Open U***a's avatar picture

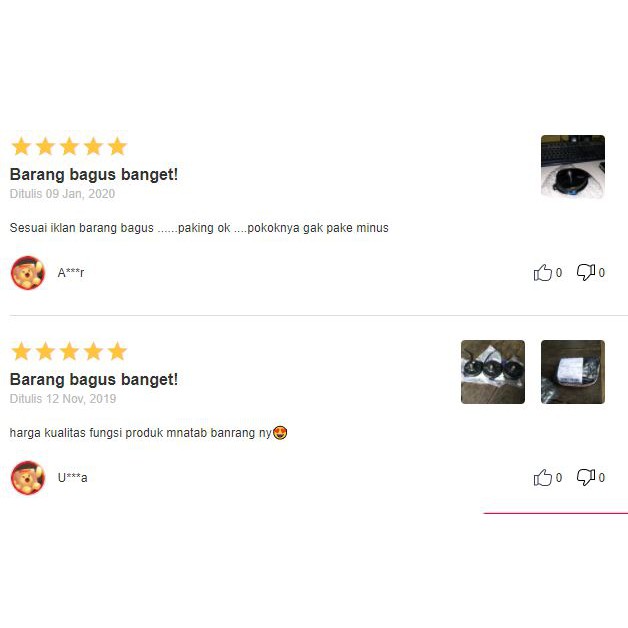click(x=28, y=478)
